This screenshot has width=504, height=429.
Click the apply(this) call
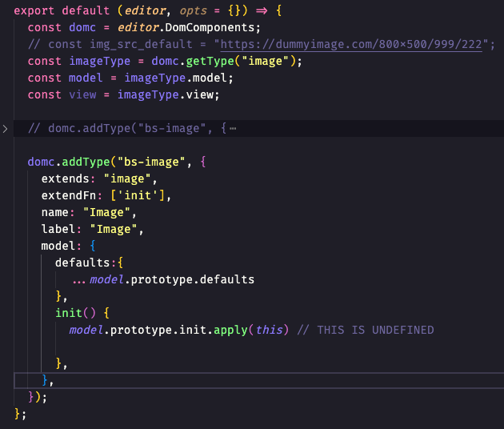tap(251, 330)
